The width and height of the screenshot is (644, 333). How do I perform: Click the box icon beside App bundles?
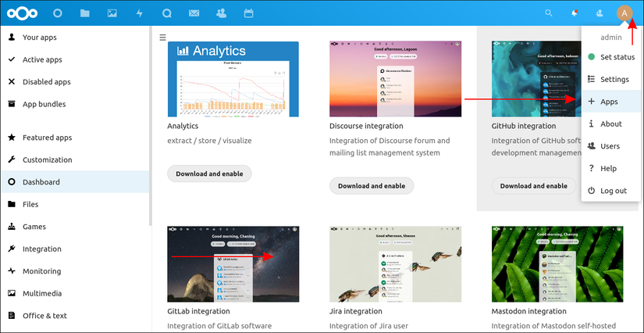click(x=12, y=104)
